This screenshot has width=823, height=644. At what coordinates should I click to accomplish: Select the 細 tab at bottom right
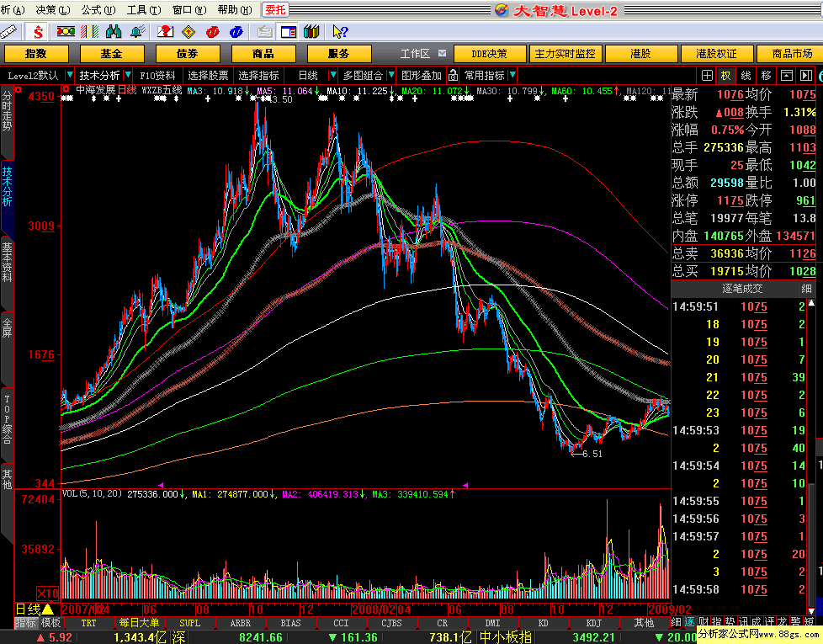coord(677,622)
